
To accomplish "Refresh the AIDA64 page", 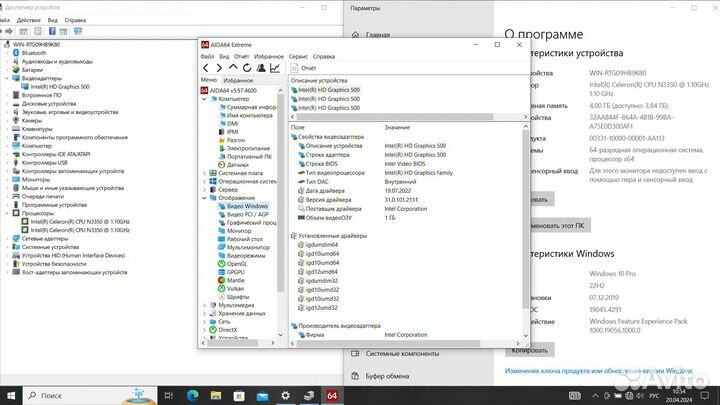I will point(247,68).
